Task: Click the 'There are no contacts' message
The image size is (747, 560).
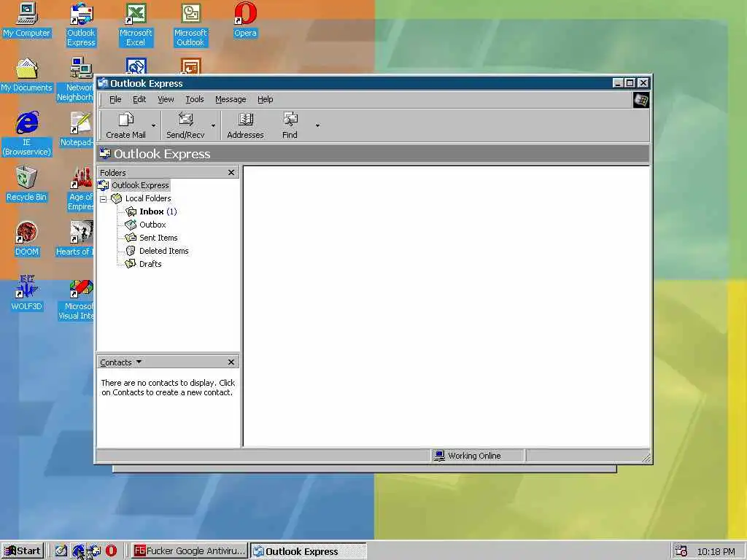Action: point(168,388)
